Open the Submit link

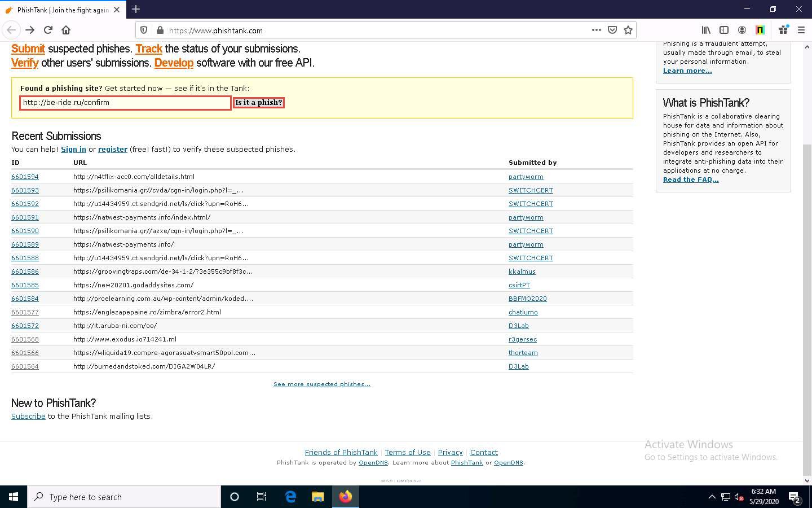pyautogui.click(x=28, y=49)
